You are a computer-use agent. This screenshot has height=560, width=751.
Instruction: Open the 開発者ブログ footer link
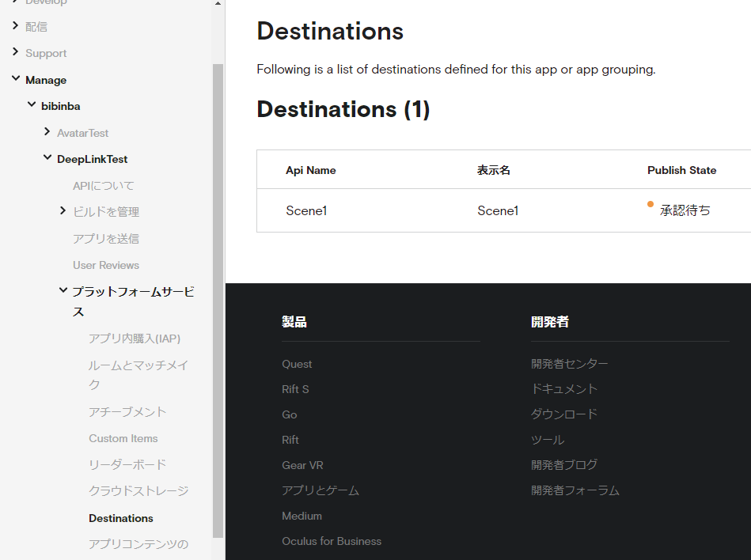(x=564, y=465)
